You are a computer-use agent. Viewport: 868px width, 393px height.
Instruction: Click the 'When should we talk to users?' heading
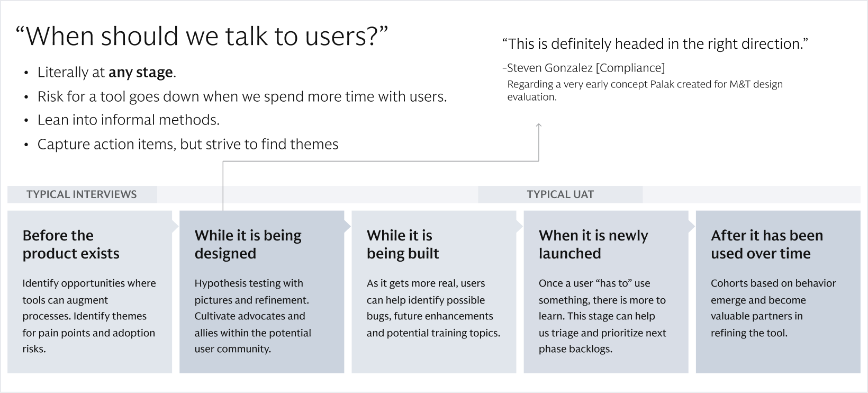[202, 36]
